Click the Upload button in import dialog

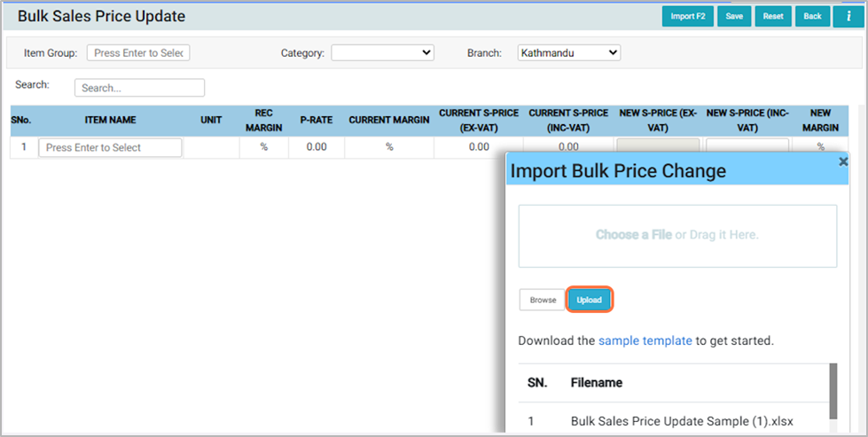pyautogui.click(x=590, y=300)
